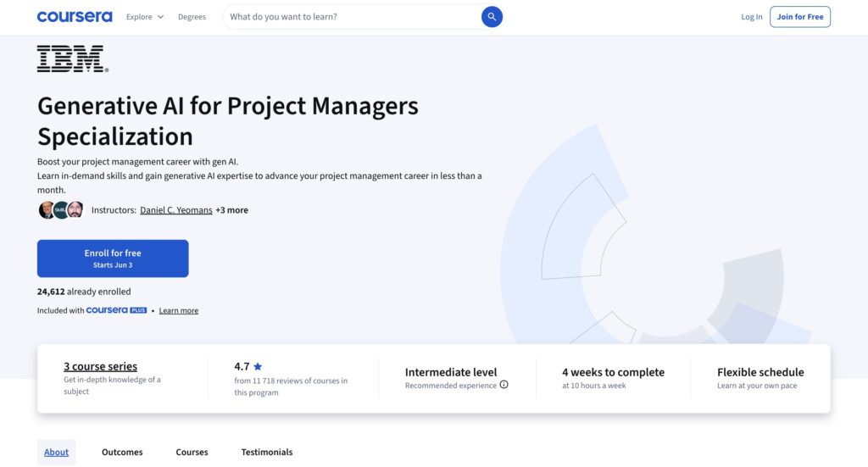Switch to the Outcomes tab
The height and width of the screenshot is (467, 868).
pos(122,452)
